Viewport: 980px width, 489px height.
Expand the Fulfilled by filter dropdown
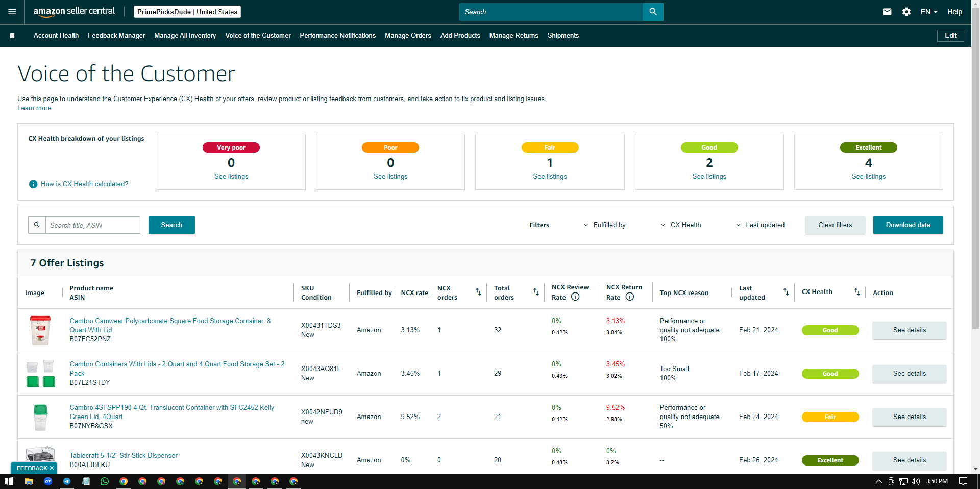point(606,225)
